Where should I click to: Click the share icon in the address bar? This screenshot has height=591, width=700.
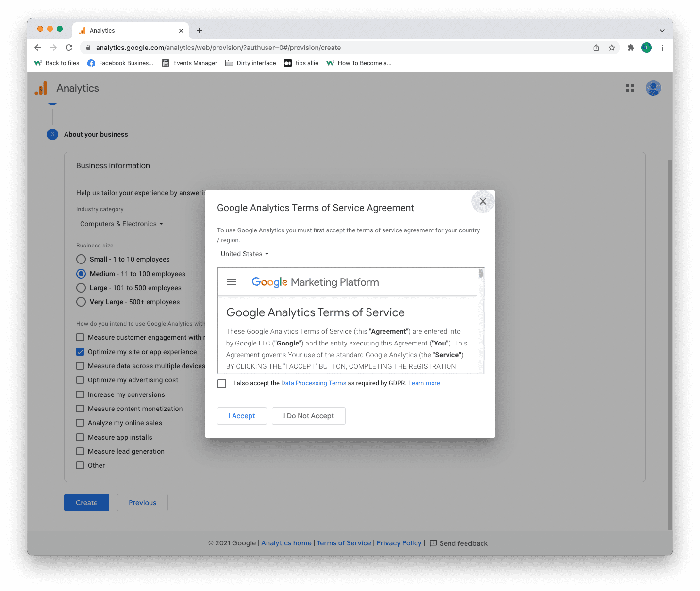[x=596, y=48]
